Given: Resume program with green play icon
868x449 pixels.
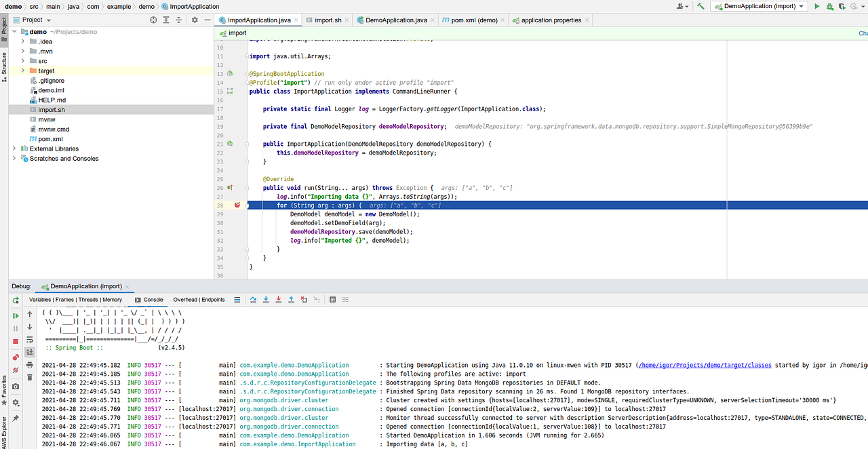Looking at the screenshot, I should pyautogui.click(x=16, y=315).
